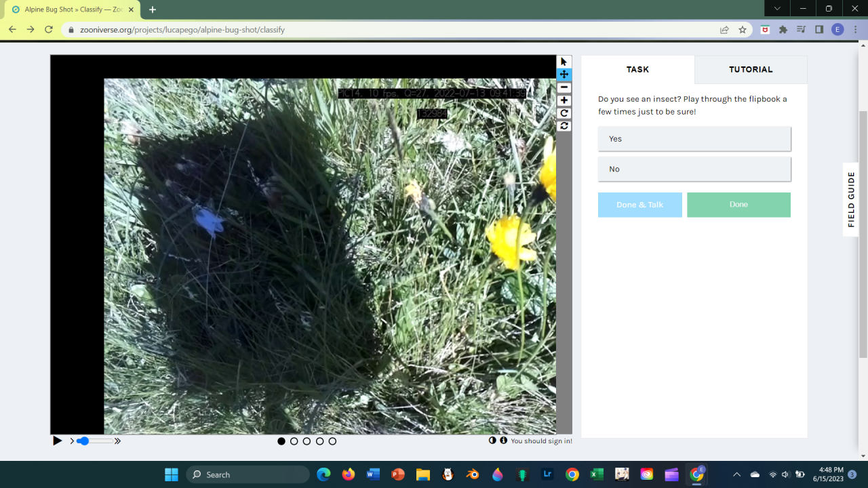Image resolution: width=868 pixels, height=488 pixels.
Task: Show the first flipbook frame
Action: point(281,441)
